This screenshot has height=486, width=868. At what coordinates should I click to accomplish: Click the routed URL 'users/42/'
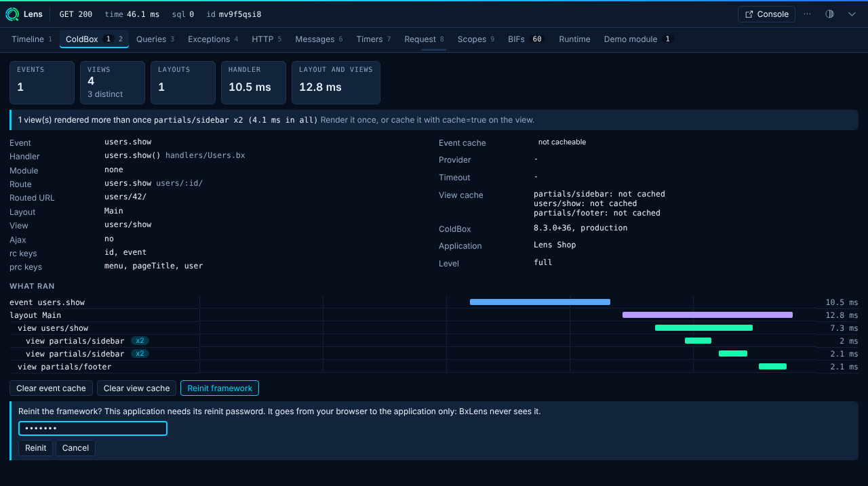pos(125,197)
